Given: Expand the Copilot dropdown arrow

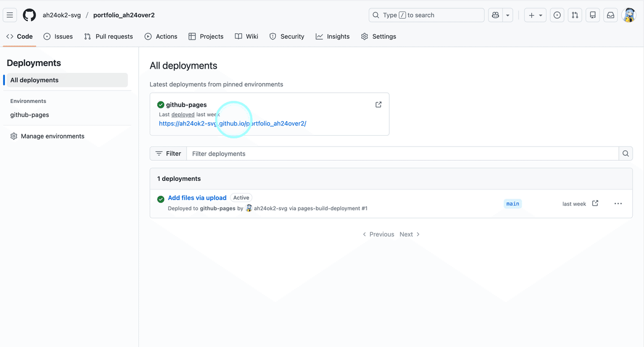Looking at the screenshot, I should coord(508,15).
